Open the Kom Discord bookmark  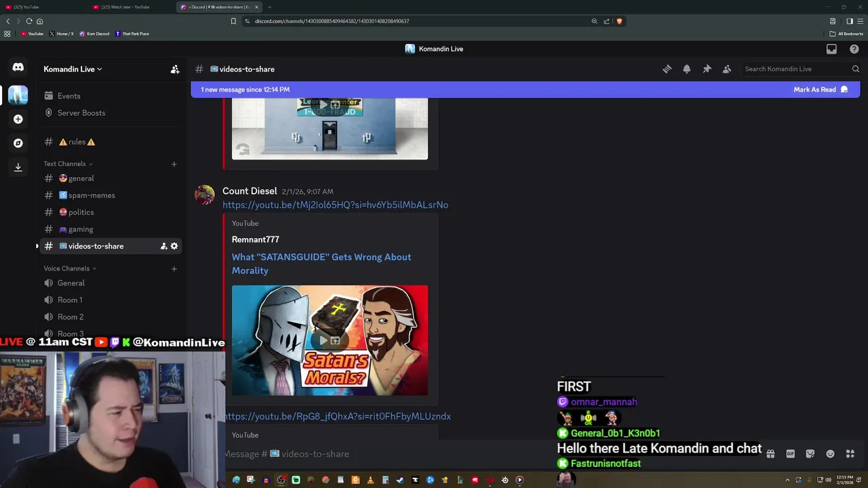coord(94,34)
